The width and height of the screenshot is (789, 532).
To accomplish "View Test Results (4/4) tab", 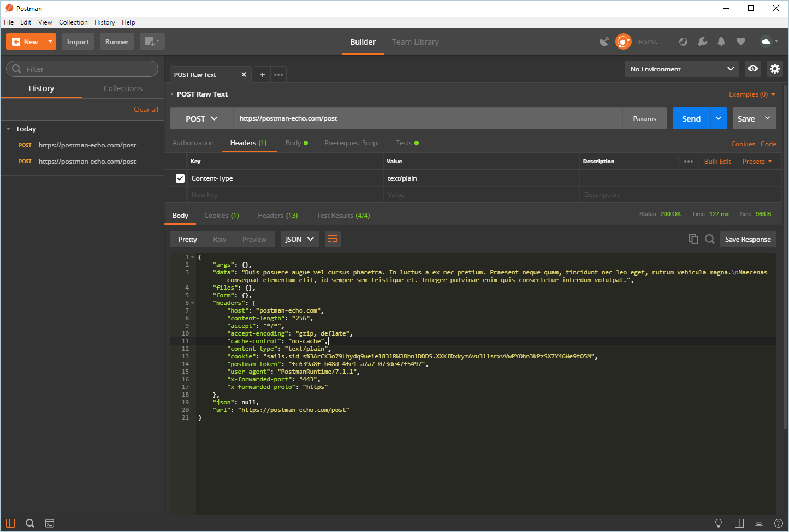I will [343, 216].
